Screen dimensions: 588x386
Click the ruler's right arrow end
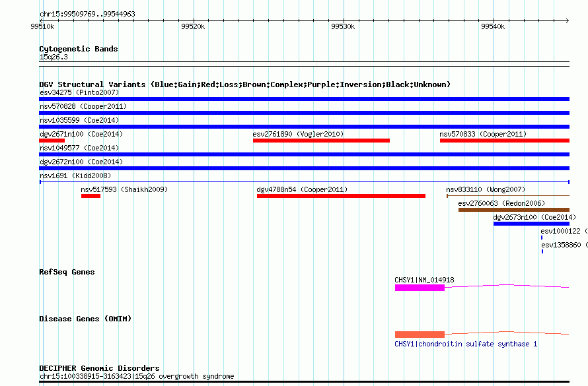pos(568,20)
